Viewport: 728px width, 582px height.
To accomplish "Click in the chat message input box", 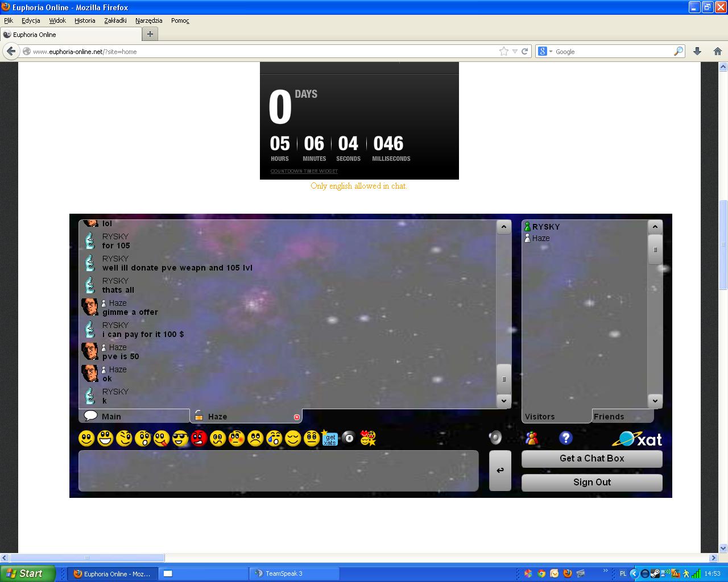I will pyautogui.click(x=279, y=471).
